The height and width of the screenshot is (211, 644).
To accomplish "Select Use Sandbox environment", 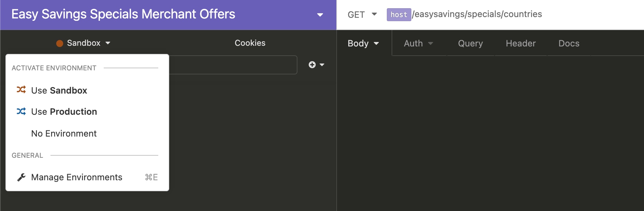I will [59, 90].
